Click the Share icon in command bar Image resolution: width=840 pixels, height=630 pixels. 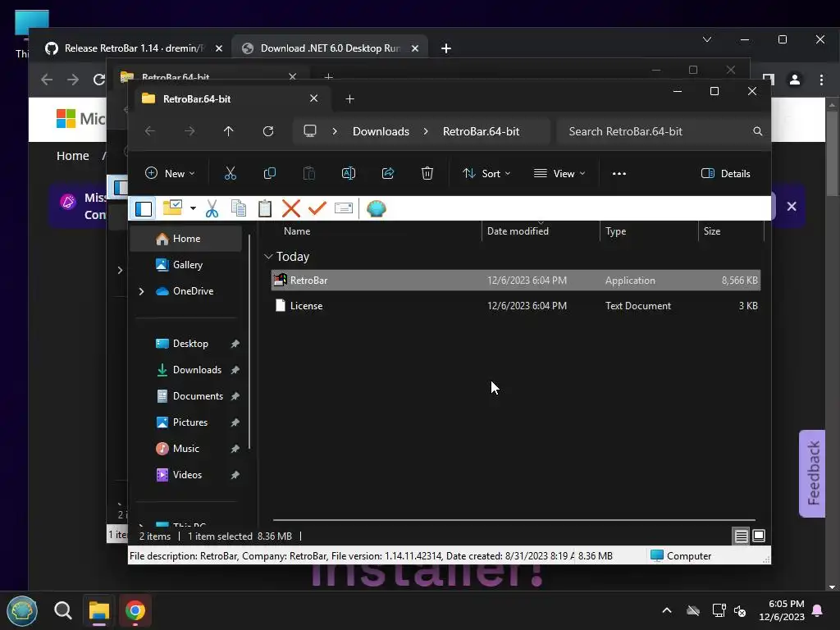pos(388,174)
